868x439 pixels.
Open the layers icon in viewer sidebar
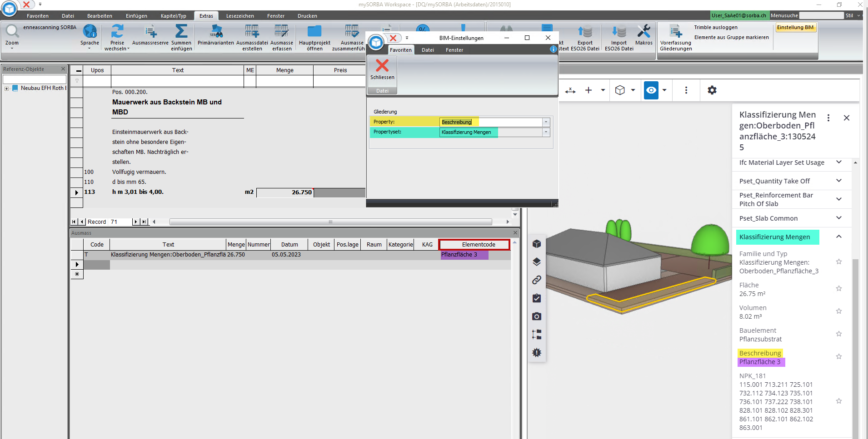[537, 262]
